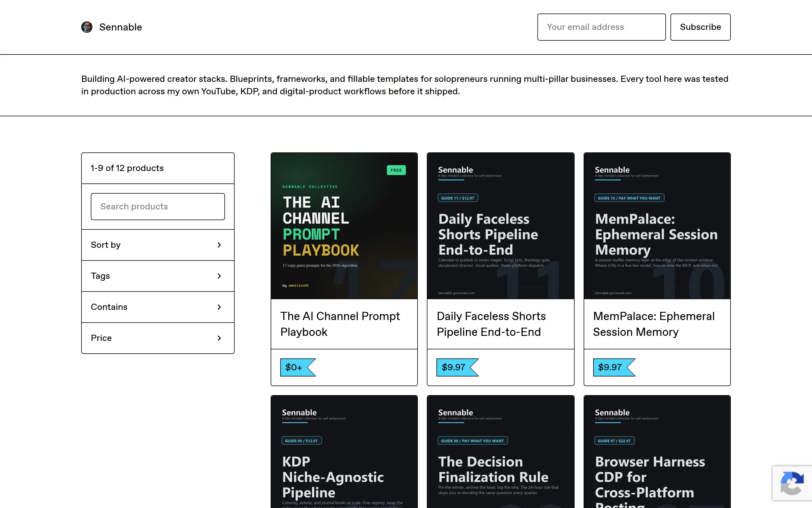The height and width of the screenshot is (508, 812).
Task: Focus the Search products box
Action: (158, 207)
